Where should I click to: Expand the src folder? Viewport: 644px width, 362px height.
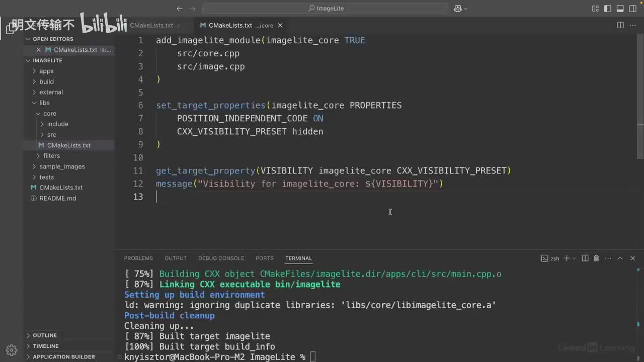(51, 135)
